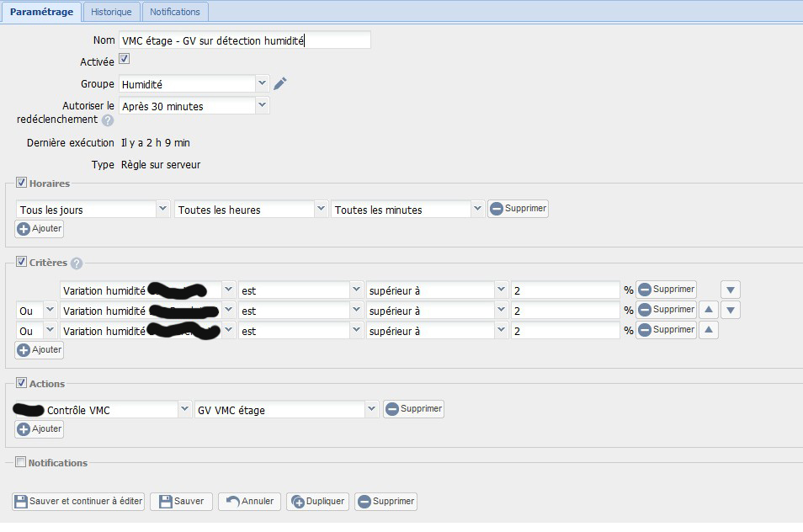Screen dimensions: 803x532
Task: Switch to the Historique tab
Action: (x=112, y=12)
